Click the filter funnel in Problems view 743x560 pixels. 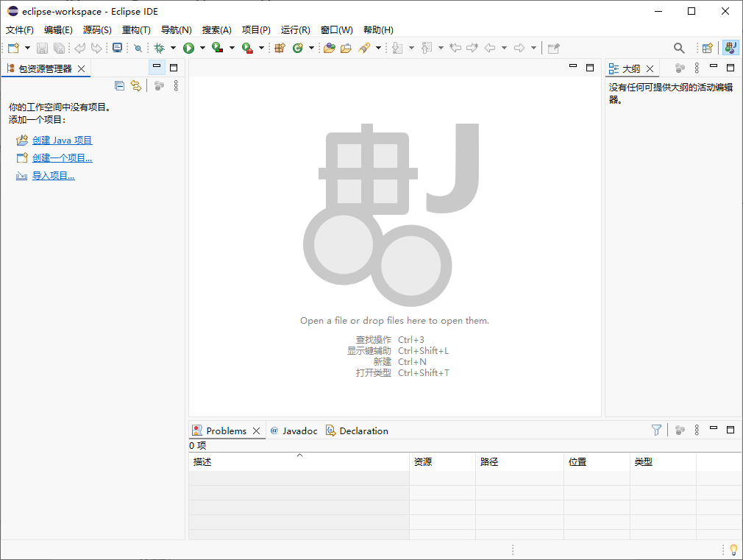click(656, 430)
